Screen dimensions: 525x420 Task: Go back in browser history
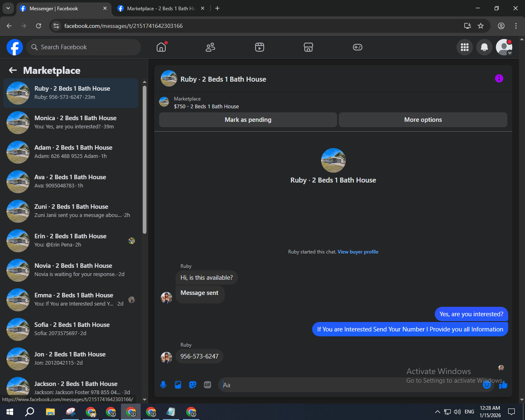click(x=9, y=26)
